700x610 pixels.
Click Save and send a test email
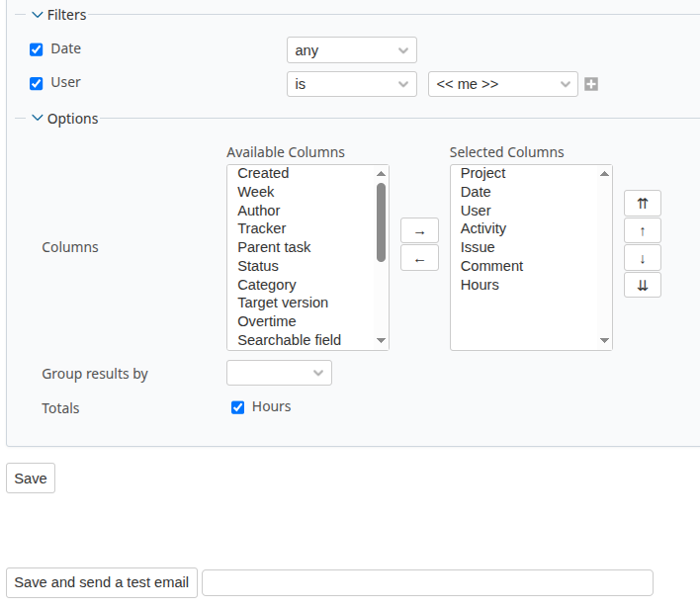click(x=102, y=582)
